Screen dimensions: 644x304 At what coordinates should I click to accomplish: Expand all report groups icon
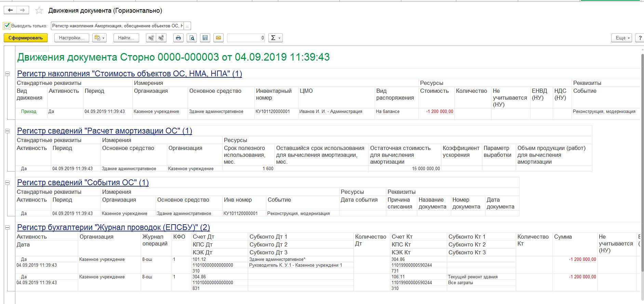click(x=161, y=38)
